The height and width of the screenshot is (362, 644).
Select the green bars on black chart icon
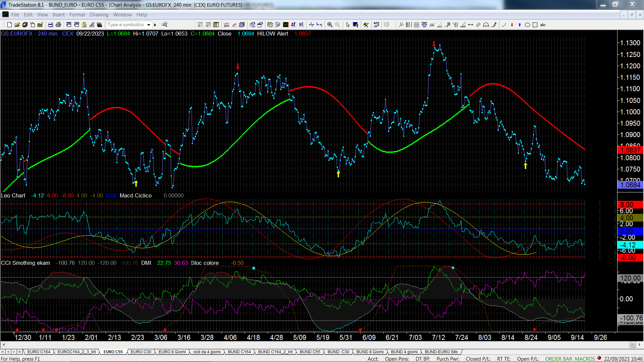coord(286,24)
